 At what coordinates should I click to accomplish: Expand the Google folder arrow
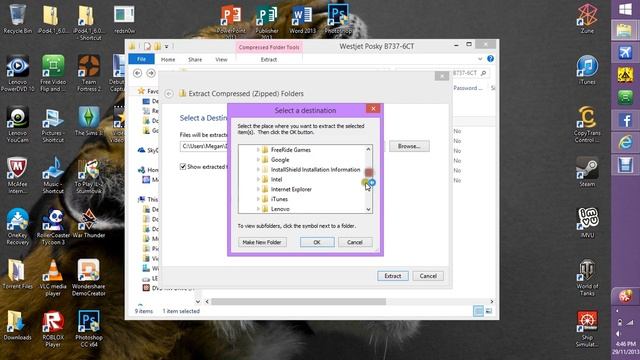click(x=258, y=160)
